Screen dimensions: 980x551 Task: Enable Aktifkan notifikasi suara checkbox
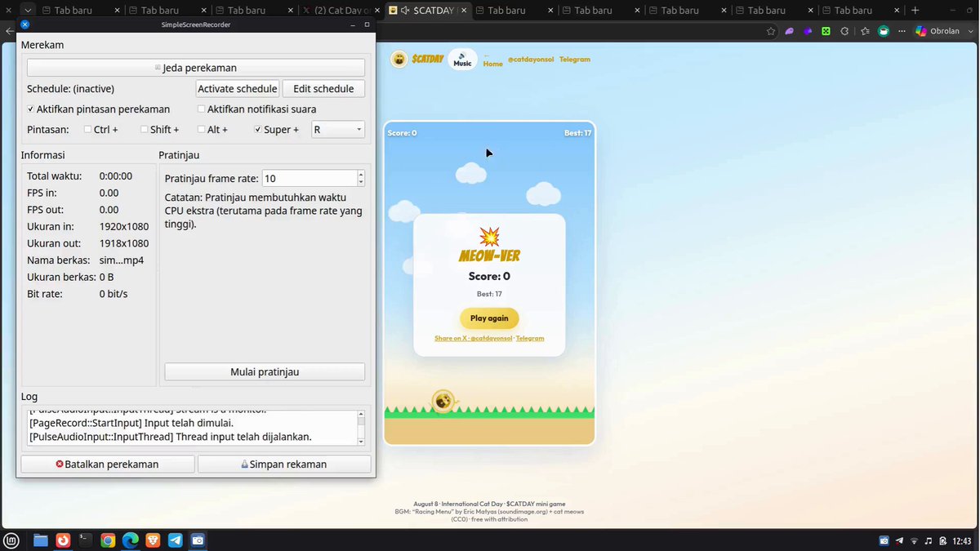pos(201,109)
